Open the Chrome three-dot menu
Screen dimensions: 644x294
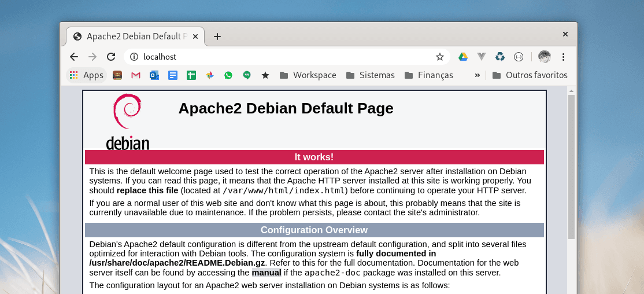pos(563,57)
